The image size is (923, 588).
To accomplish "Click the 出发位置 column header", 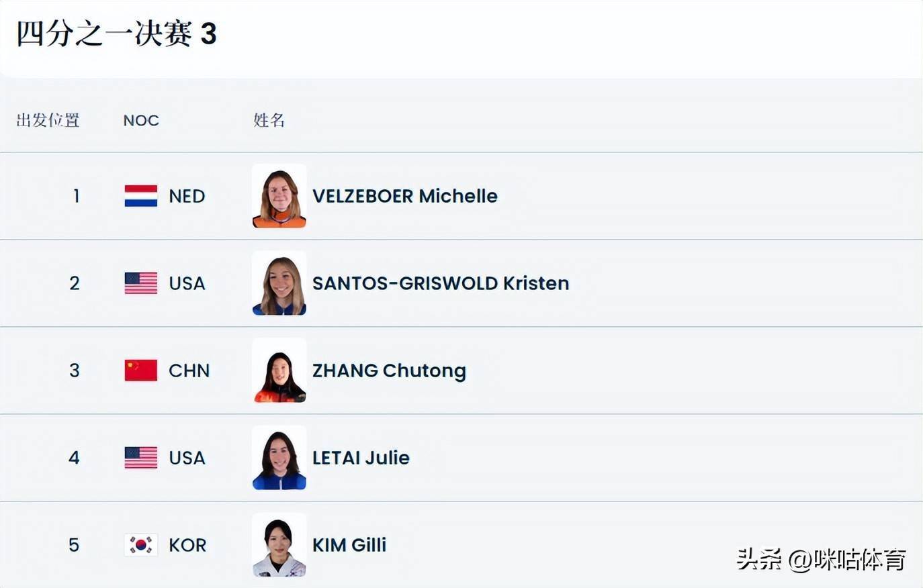I will click(x=48, y=120).
